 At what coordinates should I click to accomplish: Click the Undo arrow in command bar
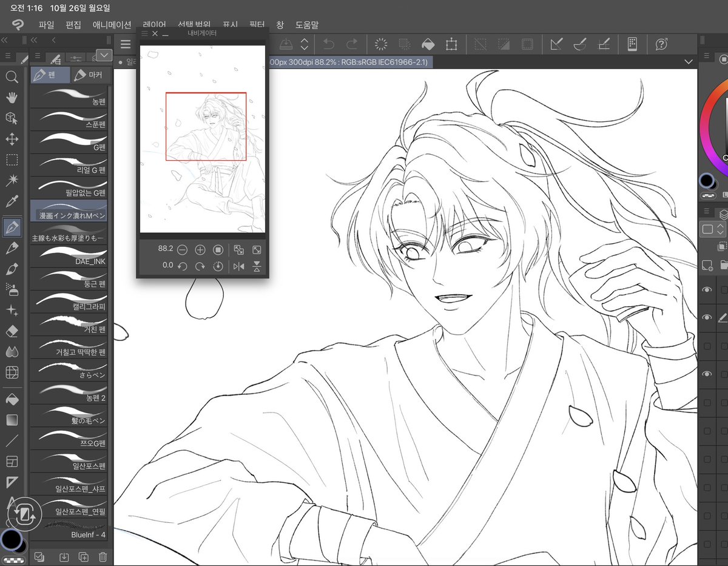tap(328, 44)
